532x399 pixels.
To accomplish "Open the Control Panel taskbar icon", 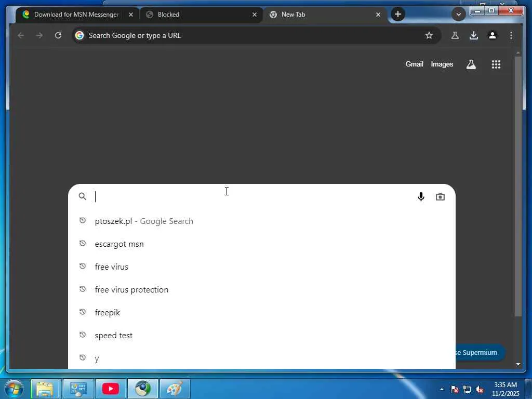I will [x=78, y=389].
